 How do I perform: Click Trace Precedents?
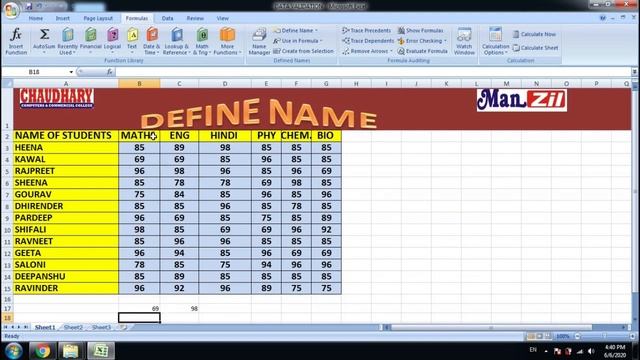coord(367,30)
